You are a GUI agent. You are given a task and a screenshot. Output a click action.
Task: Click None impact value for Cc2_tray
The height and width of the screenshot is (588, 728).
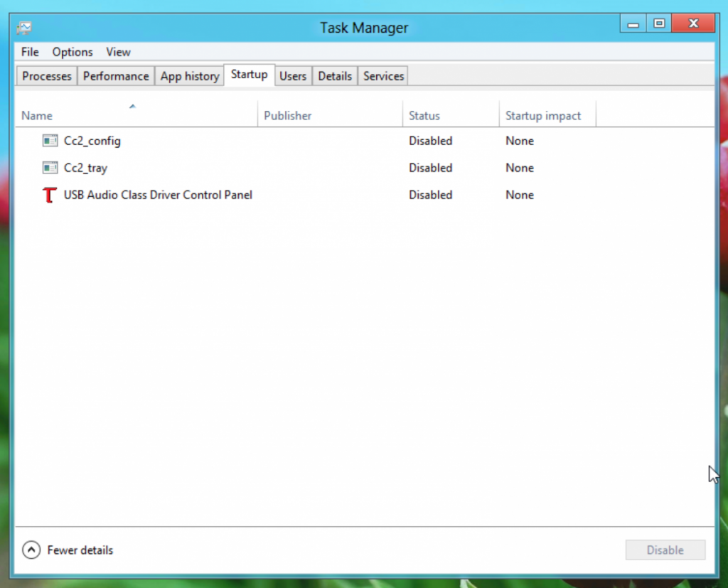coord(520,168)
